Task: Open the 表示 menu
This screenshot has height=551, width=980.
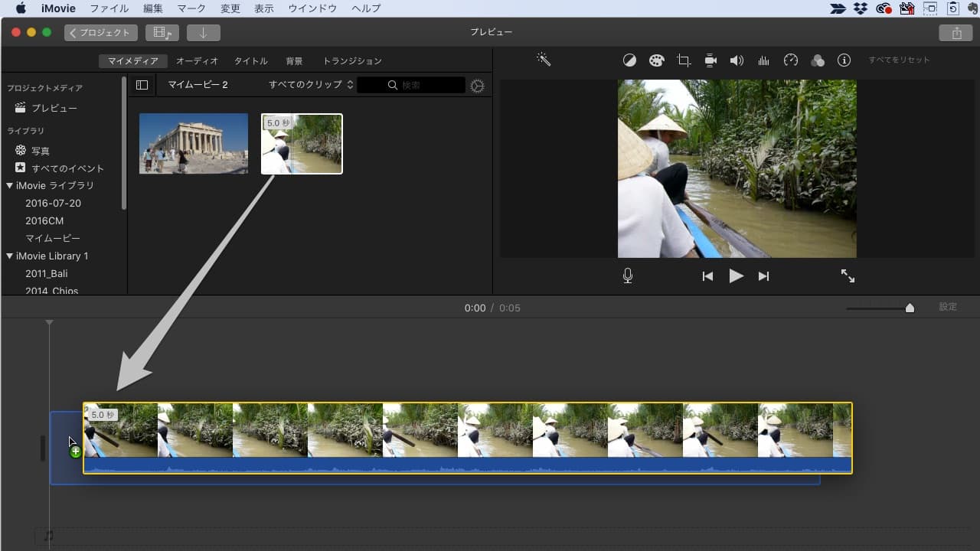Action: tap(264, 8)
